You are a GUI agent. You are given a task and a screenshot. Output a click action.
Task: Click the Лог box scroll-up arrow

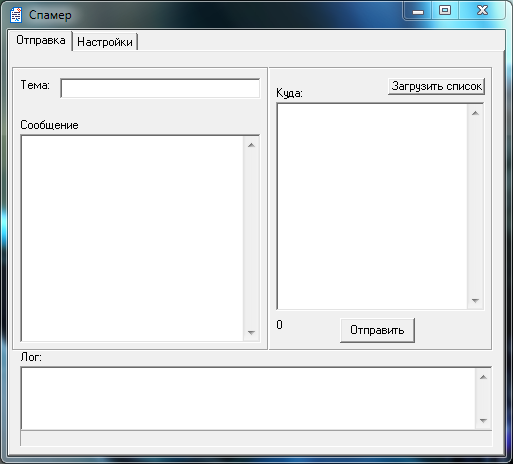click(x=483, y=377)
